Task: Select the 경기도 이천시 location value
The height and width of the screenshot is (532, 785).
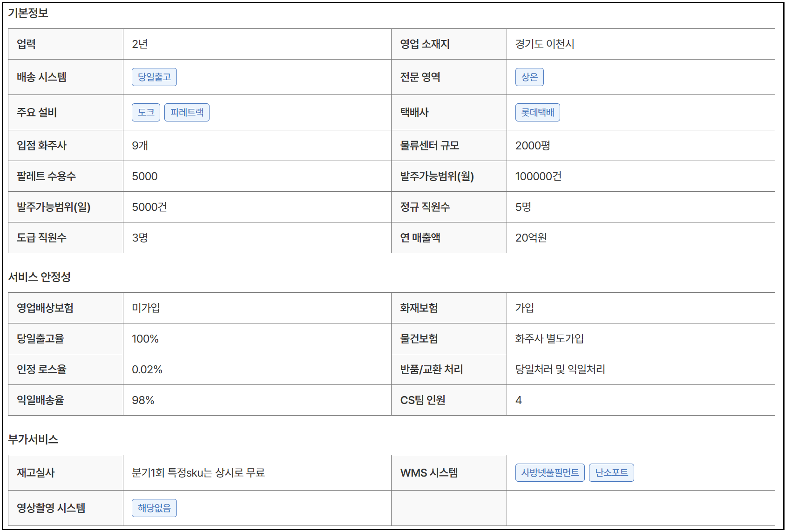Action: tap(544, 44)
